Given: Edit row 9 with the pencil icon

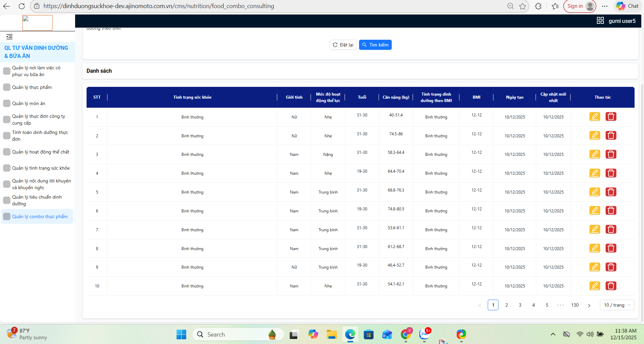Looking at the screenshot, I should (594, 267).
